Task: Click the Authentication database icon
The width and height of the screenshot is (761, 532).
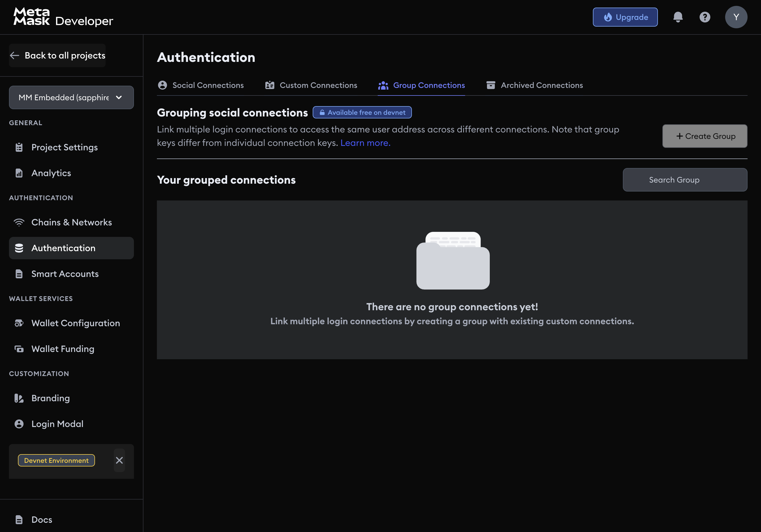Action: (x=19, y=248)
